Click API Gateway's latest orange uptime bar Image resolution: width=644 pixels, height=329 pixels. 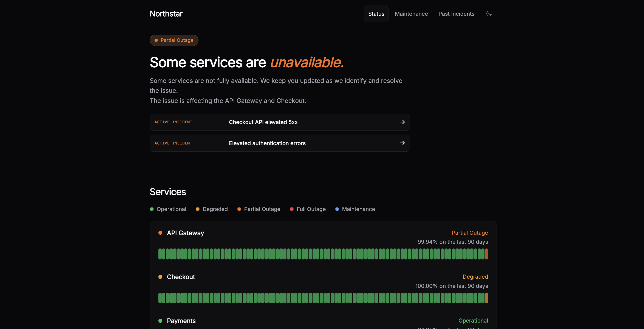(486, 254)
